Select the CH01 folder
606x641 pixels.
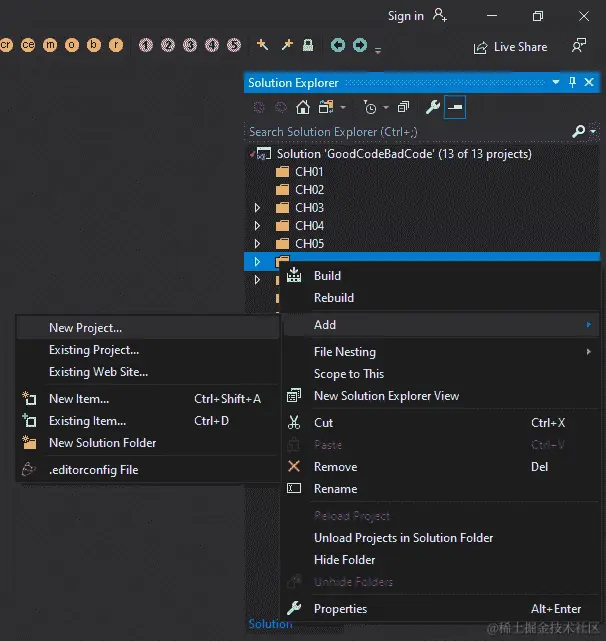(x=309, y=172)
